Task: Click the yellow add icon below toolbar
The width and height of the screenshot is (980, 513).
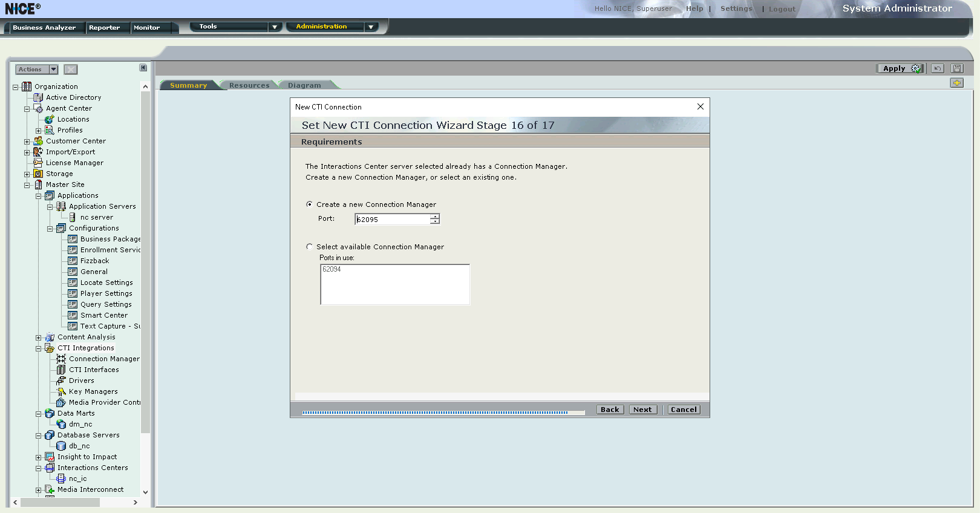Action: (x=956, y=83)
